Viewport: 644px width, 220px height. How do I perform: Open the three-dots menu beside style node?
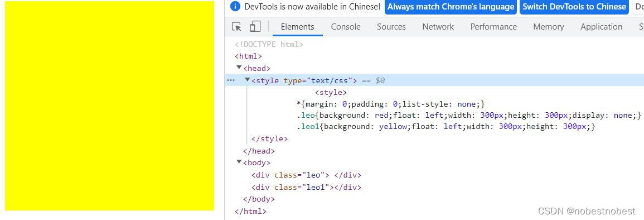click(x=231, y=80)
